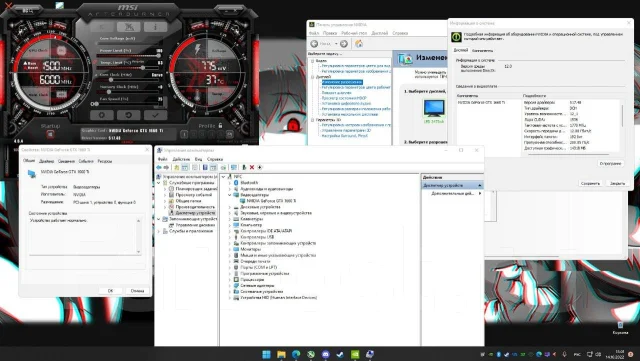Switch to Компоненты tab in System Information
Image resolution: width=640 pixels, height=361 pixels.
[x=482, y=51]
